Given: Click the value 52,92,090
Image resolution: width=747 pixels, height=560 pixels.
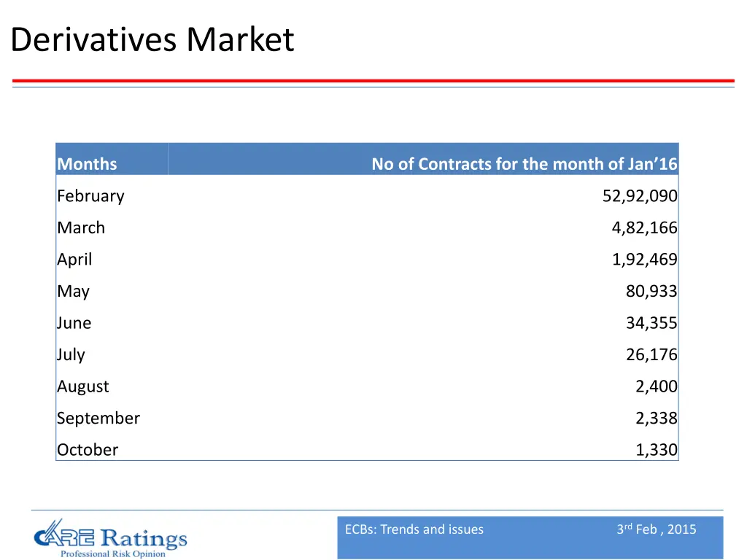Looking at the screenshot, I should click(x=640, y=195).
